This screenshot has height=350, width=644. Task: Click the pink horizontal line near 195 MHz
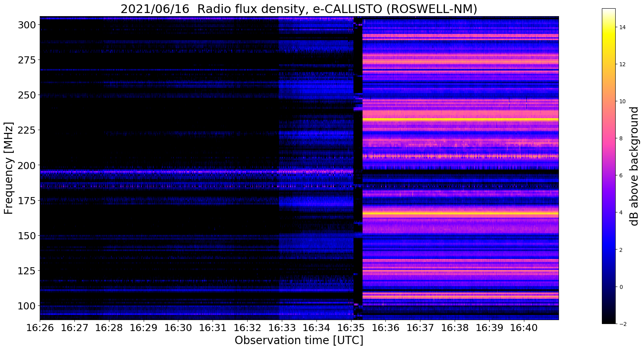click(x=197, y=172)
